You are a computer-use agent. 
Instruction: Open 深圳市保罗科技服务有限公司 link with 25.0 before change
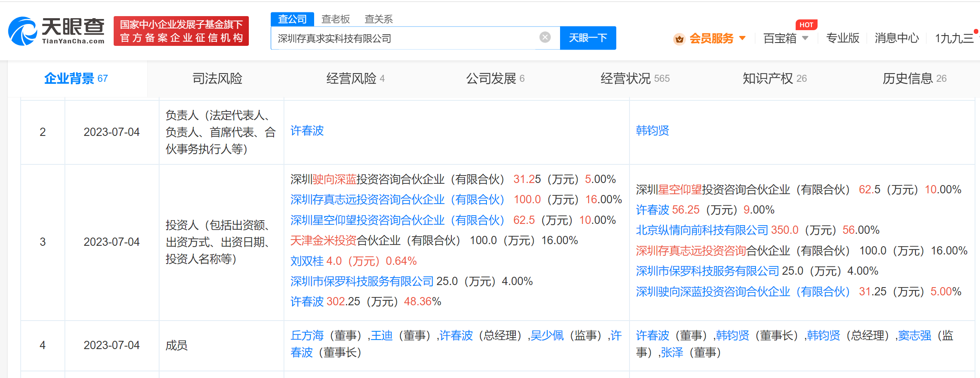[x=362, y=281]
